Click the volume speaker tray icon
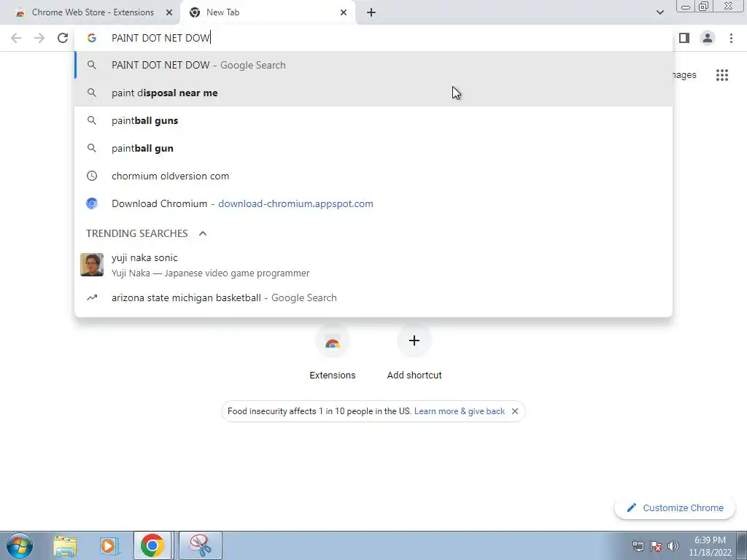 [x=673, y=546]
